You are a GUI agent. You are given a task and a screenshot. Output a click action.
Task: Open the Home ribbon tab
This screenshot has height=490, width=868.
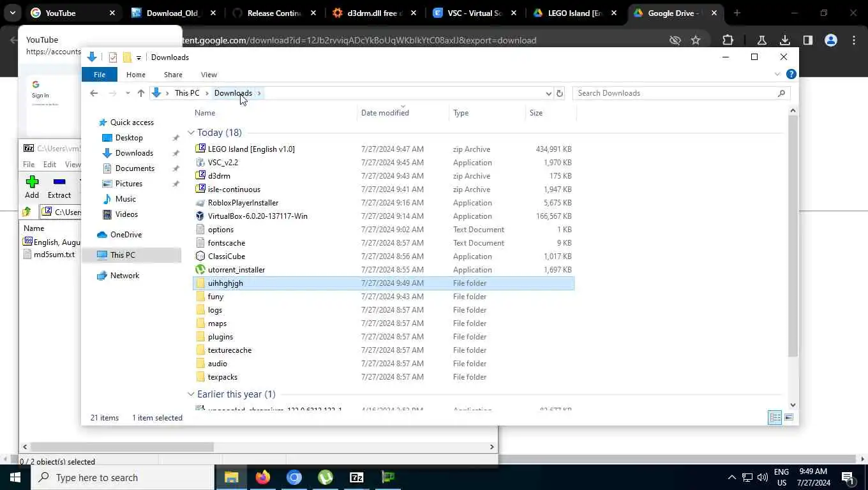tap(136, 75)
